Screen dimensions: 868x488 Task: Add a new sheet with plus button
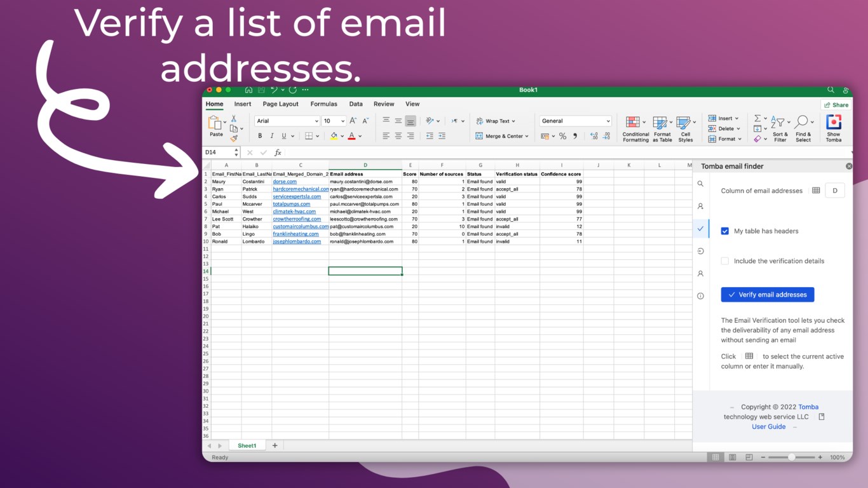[x=275, y=445]
